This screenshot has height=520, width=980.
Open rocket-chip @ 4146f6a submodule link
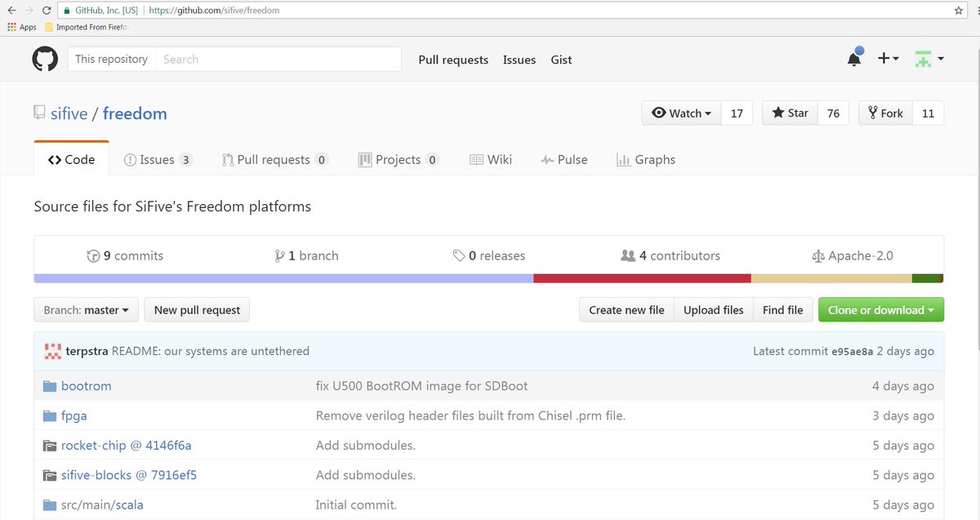[127, 446]
